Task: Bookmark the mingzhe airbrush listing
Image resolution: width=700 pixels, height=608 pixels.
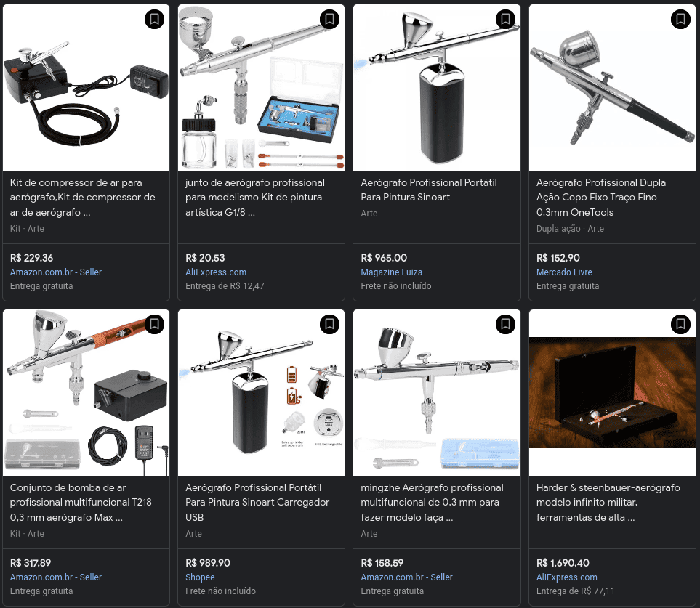Action: [505, 324]
